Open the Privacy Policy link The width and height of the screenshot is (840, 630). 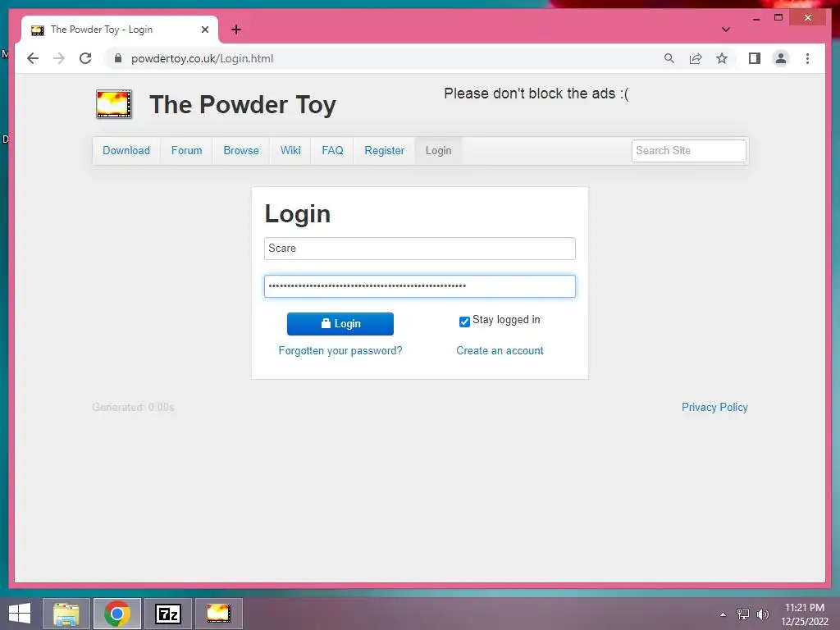(714, 407)
